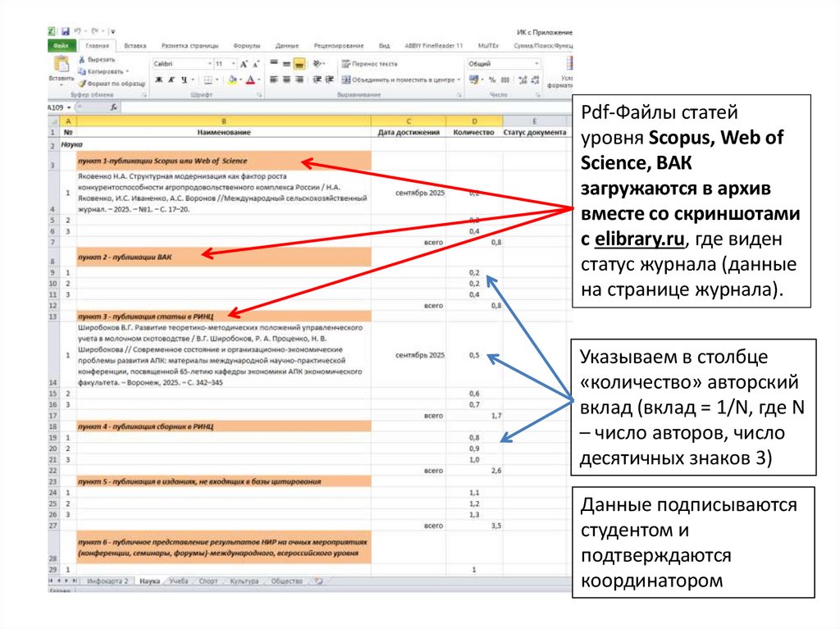Open the Общий number format dropdown

(x=536, y=64)
